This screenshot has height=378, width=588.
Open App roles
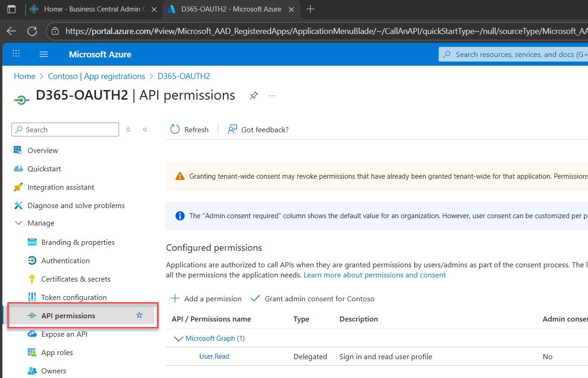57,352
